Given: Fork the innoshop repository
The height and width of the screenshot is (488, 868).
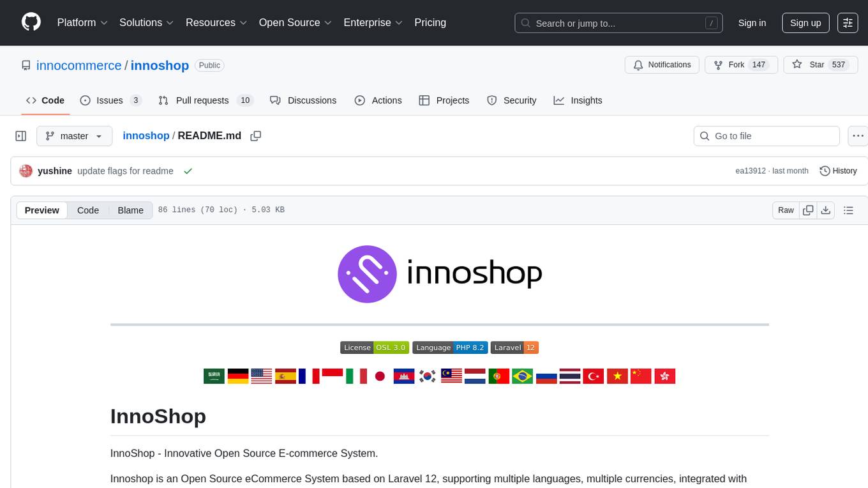Looking at the screenshot, I should click(742, 65).
